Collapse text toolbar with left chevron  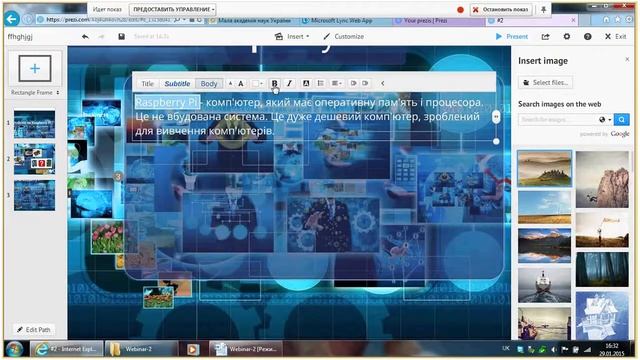tap(382, 83)
